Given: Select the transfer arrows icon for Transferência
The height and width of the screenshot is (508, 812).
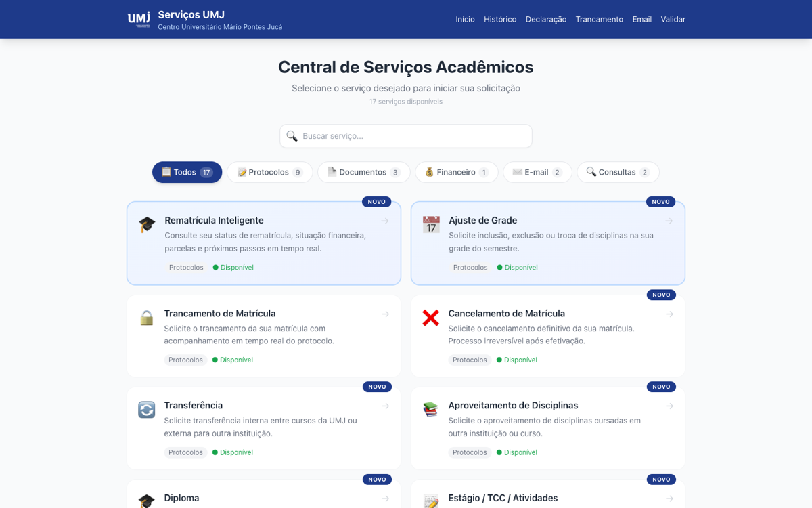Looking at the screenshot, I should pos(147,409).
